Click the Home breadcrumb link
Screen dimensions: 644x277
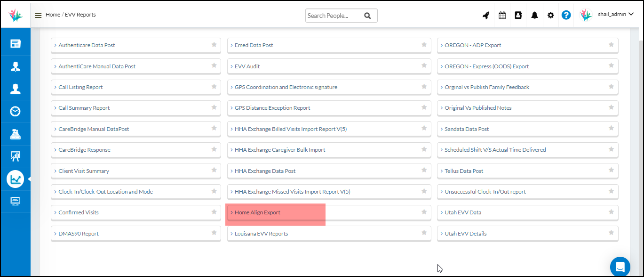click(53, 15)
